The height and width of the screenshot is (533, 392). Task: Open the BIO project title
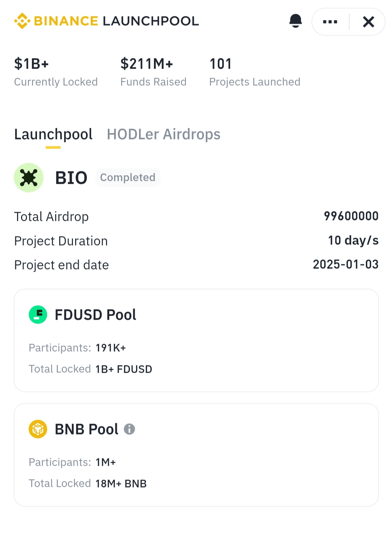tap(71, 178)
